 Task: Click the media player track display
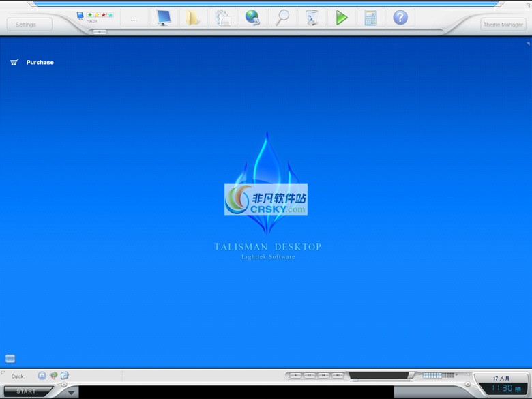pyautogui.click(x=379, y=375)
